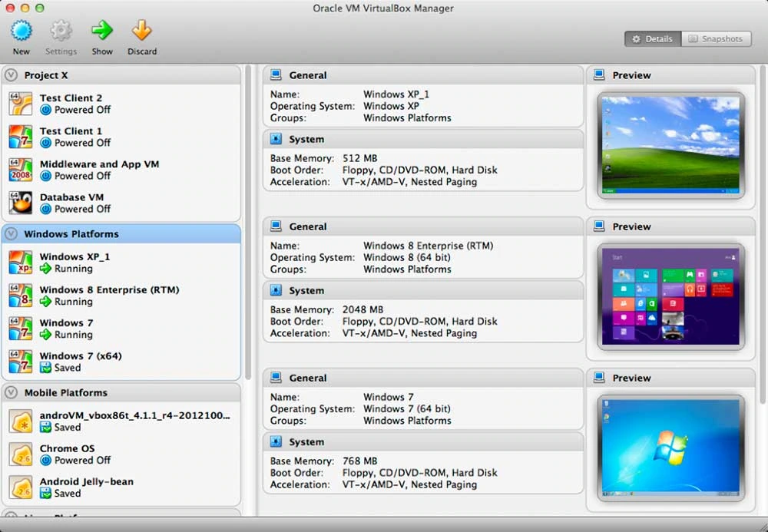This screenshot has width=768, height=532.
Task: Click the System chip icon for Windows 7
Action: (276, 441)
